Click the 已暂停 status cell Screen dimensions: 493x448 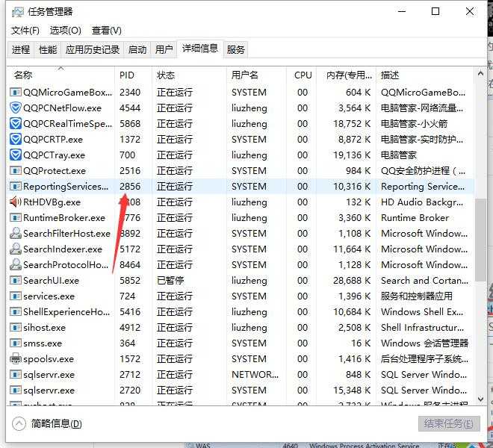[x=170, y=281]
